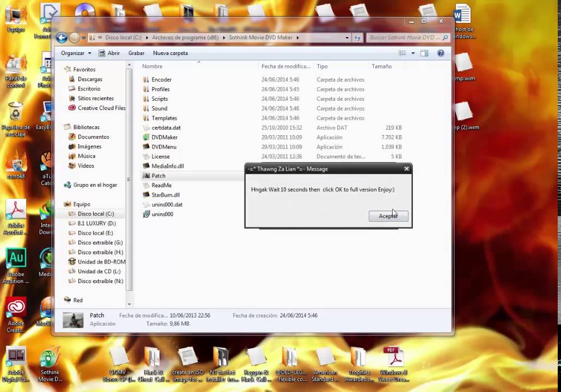Select the unins000 application file

(x=162, y=215)
